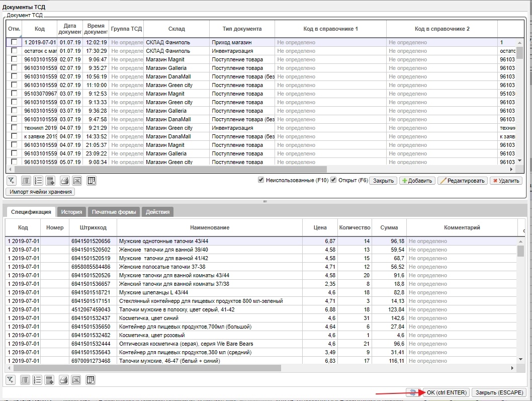
Task: Click the numbered list icon under the documents table
Action: coord(38,181)
